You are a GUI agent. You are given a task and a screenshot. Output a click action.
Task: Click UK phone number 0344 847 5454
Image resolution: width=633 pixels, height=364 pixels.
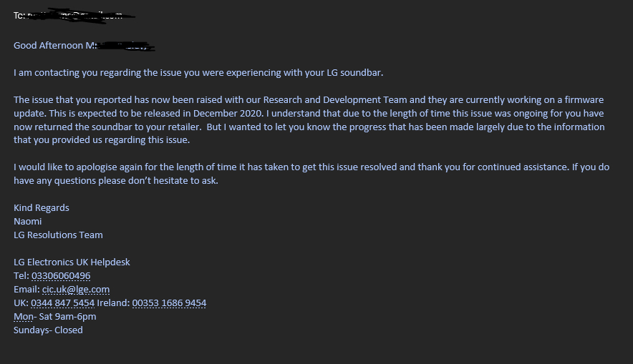tap(62, 302)
